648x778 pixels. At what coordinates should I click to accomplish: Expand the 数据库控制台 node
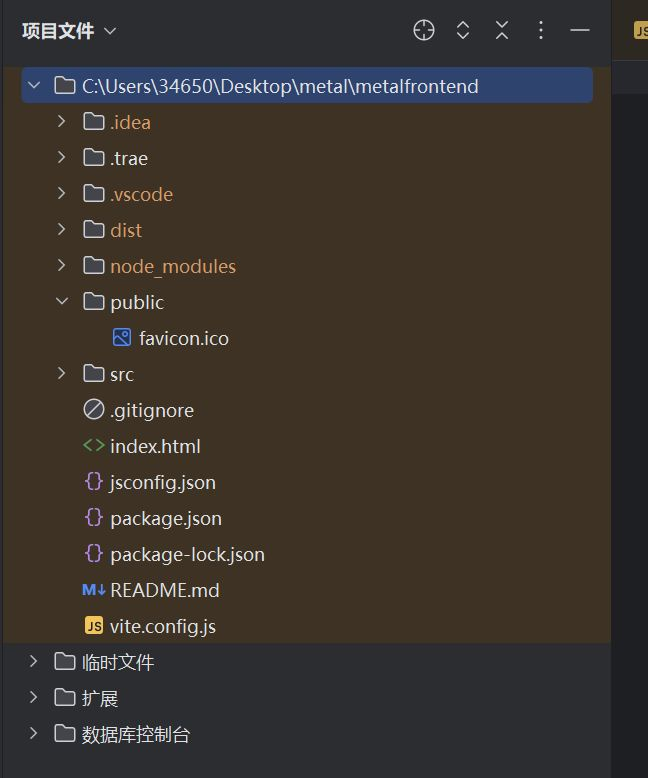point(34,733)
